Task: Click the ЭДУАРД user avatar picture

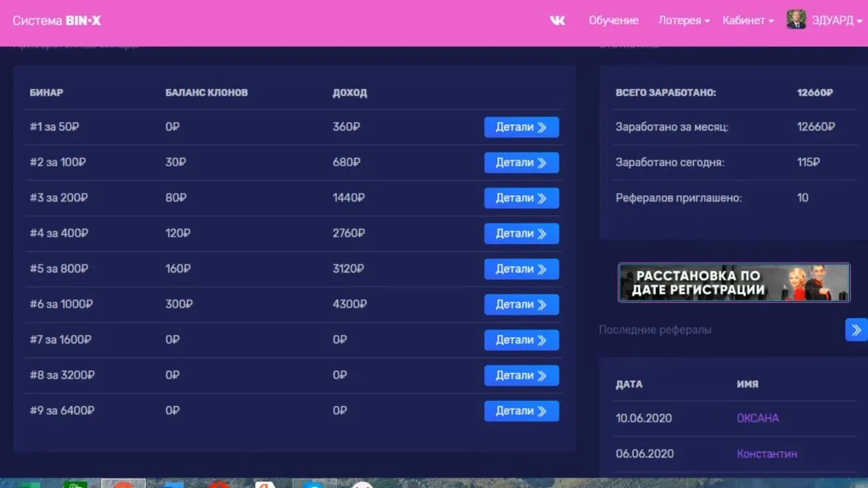Action: click(x=796, y=20)
